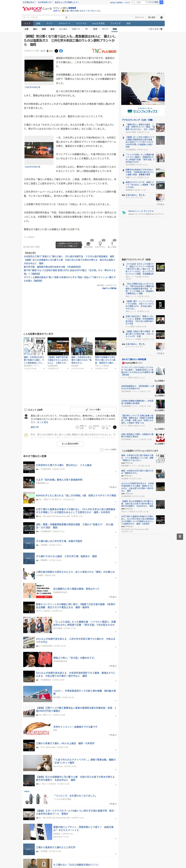Click the ヘルプ link at top
The height and width of the screenshot is (868, 186).
coord(127,2)
